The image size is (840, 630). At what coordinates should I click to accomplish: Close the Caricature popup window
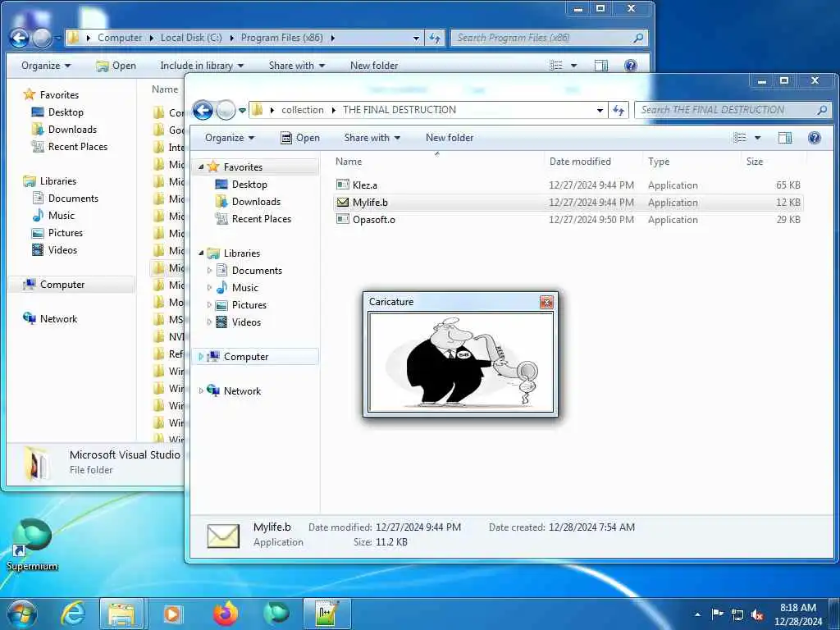pos(546,302)
